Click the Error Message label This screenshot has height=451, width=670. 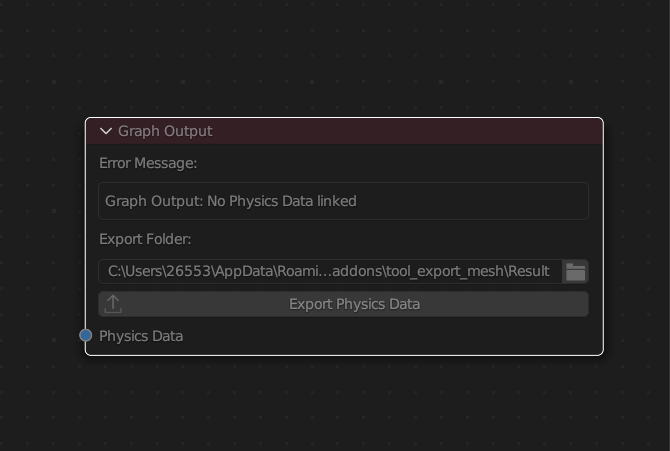click(148, 163)
